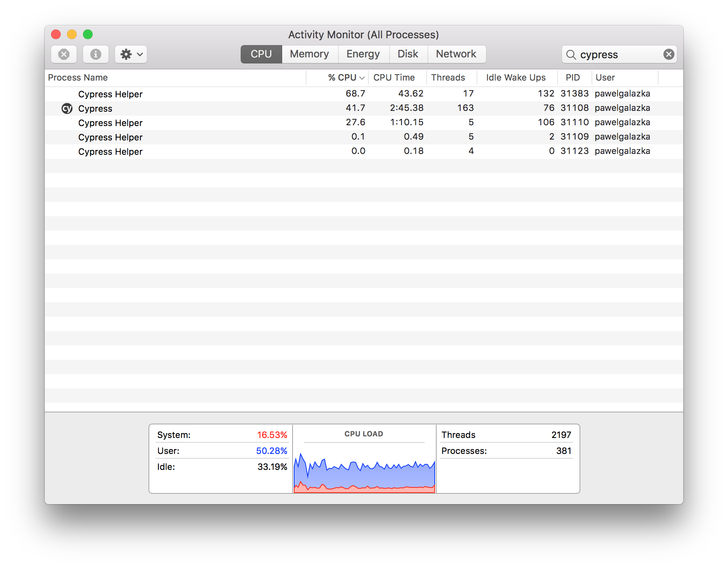This screenshot has width=728, height=568.
Task: Toggle % CPU column sort order
Action: click(337, 78)
